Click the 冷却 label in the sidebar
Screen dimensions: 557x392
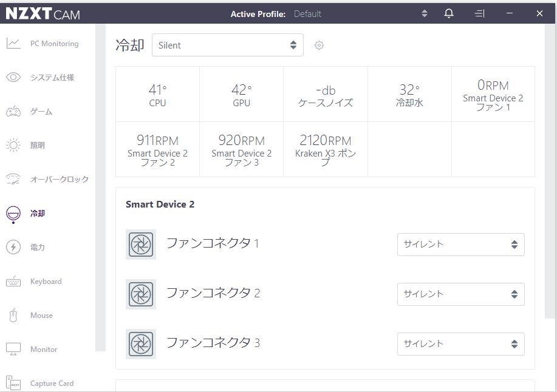tap(37, 213)
